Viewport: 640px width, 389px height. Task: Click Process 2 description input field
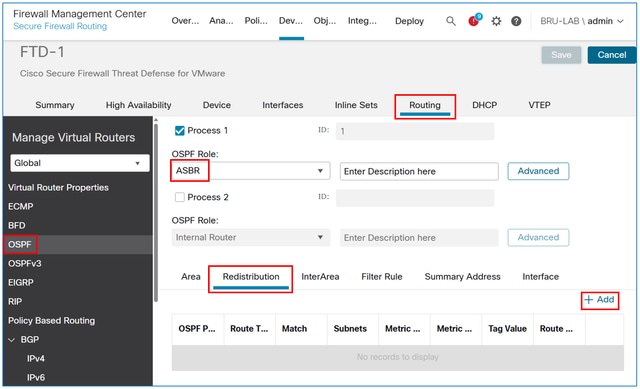[x=419, y=238]
